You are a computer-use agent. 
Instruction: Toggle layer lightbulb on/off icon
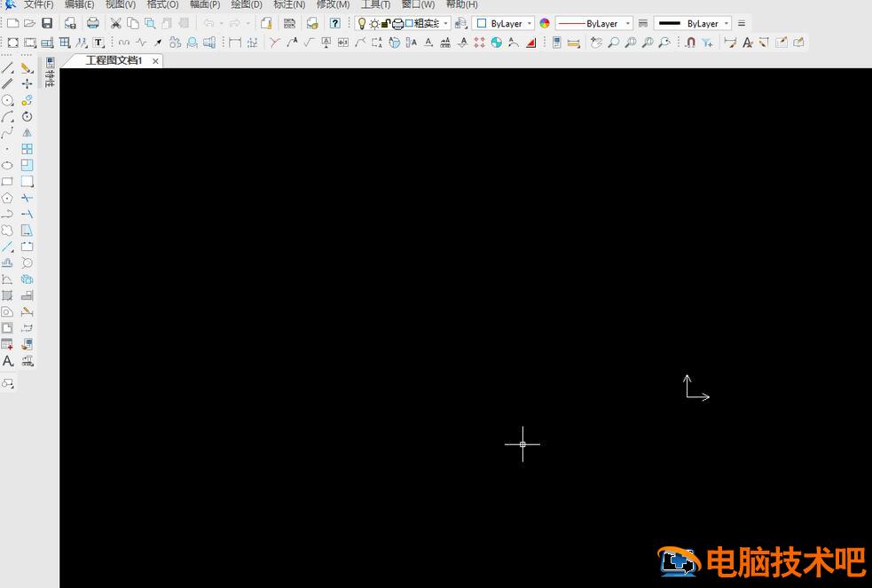361,23
